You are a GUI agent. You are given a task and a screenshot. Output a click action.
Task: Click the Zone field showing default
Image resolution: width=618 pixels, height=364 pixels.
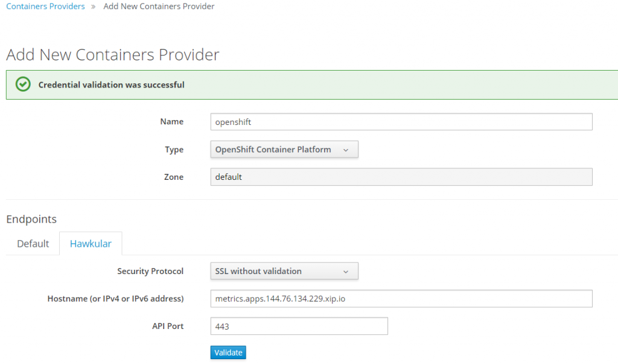[x=401, y=177]
